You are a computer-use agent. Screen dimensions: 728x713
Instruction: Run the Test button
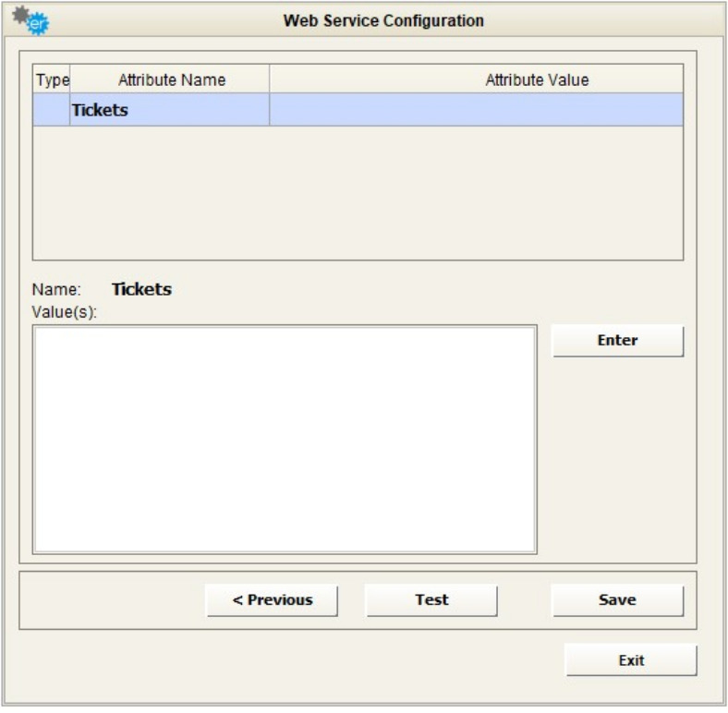431,600
